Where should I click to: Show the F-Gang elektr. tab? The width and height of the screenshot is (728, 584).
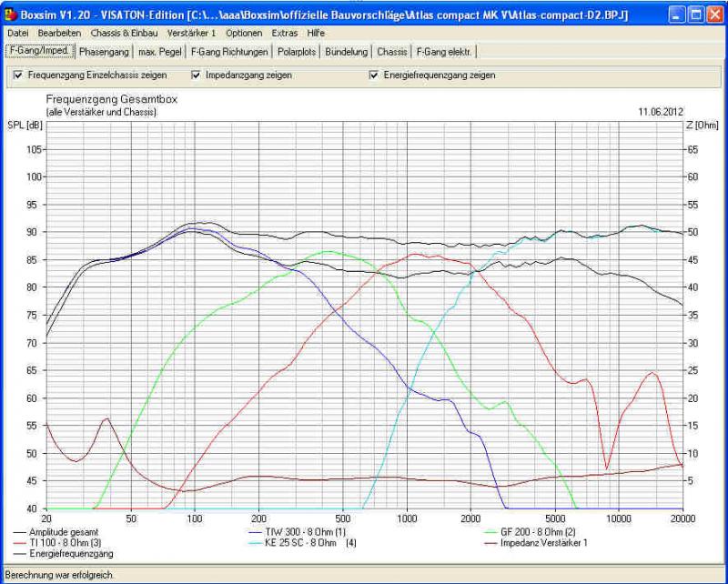point(444,52)
